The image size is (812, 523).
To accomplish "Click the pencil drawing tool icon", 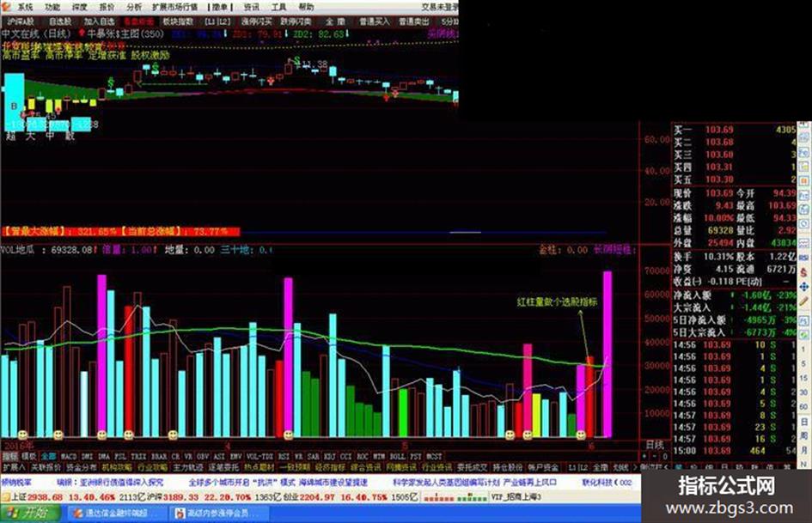I will point(803,301).
